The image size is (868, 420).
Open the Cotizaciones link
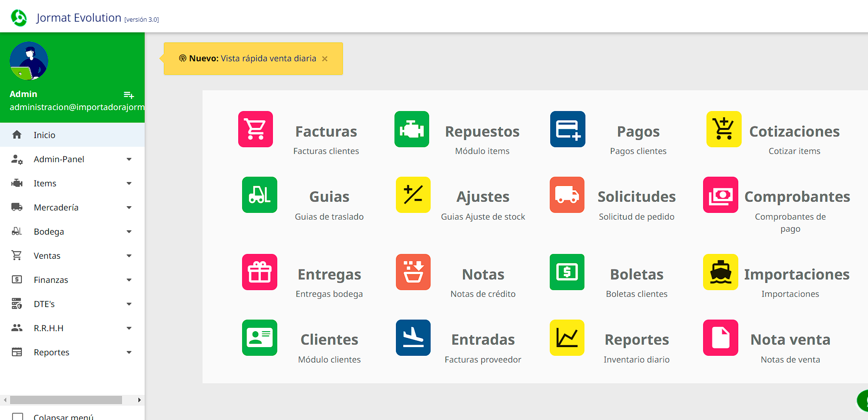point(794,131)
